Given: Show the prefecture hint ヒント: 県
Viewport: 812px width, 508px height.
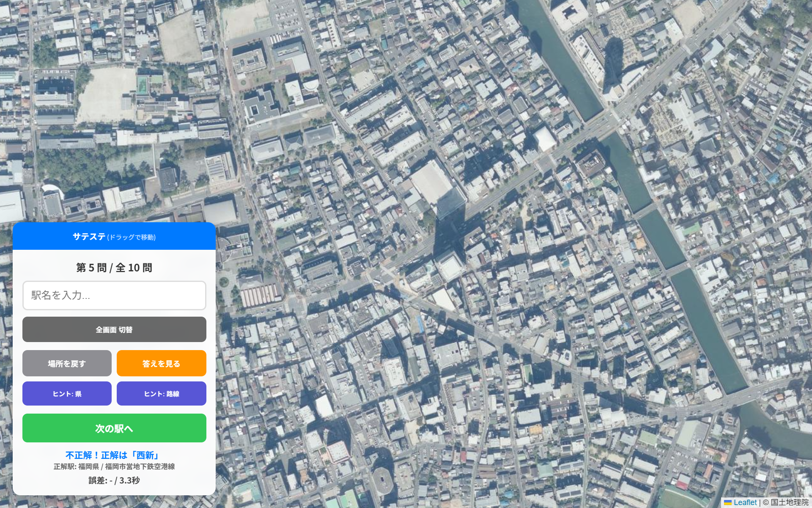Looking at the screenshot, I should (x=67, y=394).
